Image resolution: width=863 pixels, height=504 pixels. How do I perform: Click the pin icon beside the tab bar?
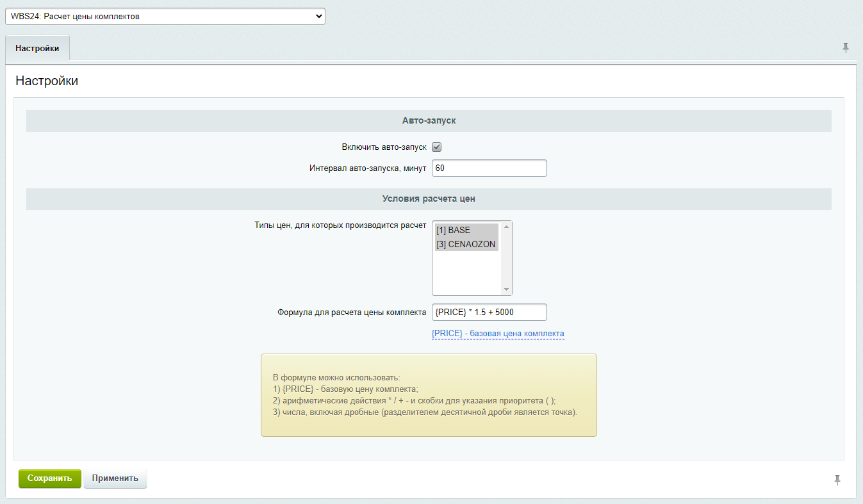pos(846,48)
